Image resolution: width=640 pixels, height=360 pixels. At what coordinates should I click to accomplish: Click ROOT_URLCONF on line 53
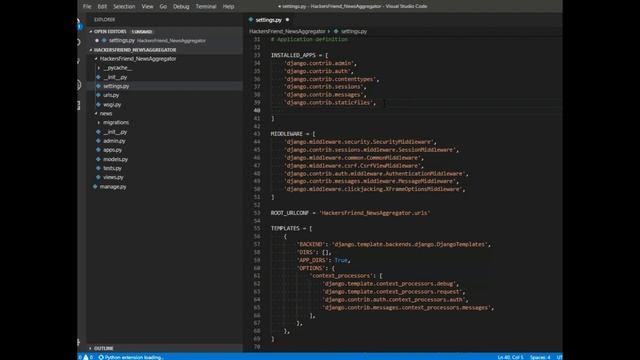click(290, 213)
